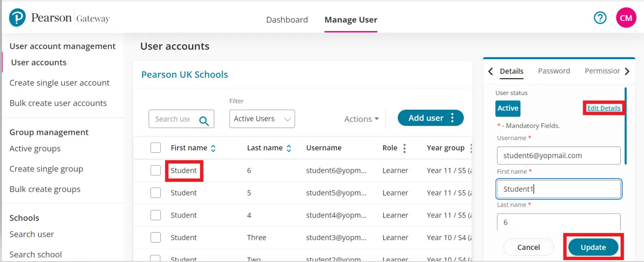This screenshot has width=644, height=262.
Task: Toggle the select-all header checkbox
Action: coord(155,148)
